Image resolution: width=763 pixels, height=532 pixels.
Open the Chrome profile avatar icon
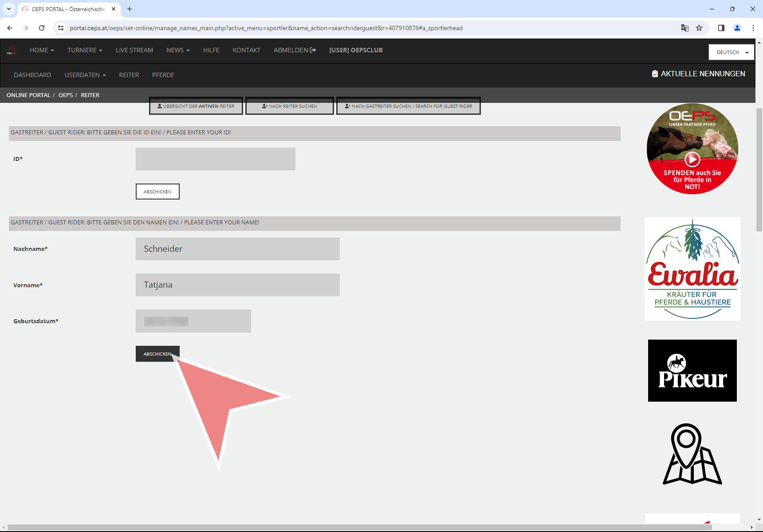[x=737, y=28]
